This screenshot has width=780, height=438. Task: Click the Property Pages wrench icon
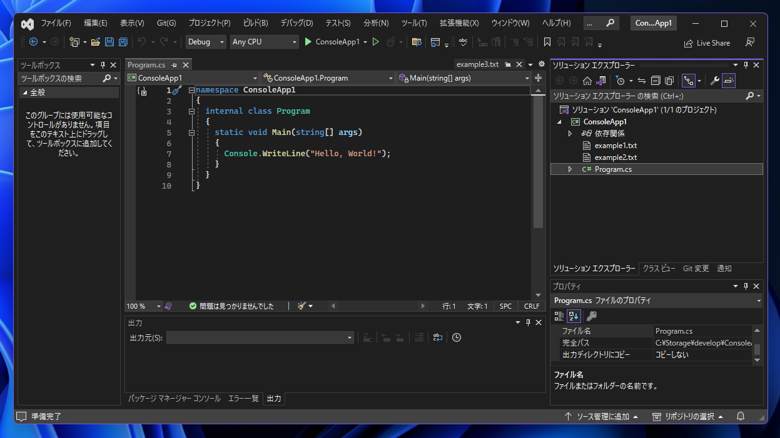point(591,316)
